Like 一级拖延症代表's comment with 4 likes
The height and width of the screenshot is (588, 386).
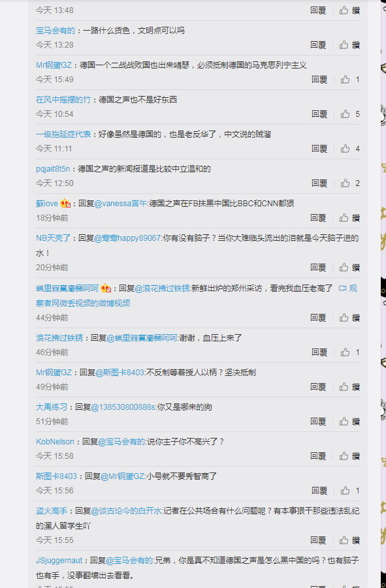coord(350,149)
